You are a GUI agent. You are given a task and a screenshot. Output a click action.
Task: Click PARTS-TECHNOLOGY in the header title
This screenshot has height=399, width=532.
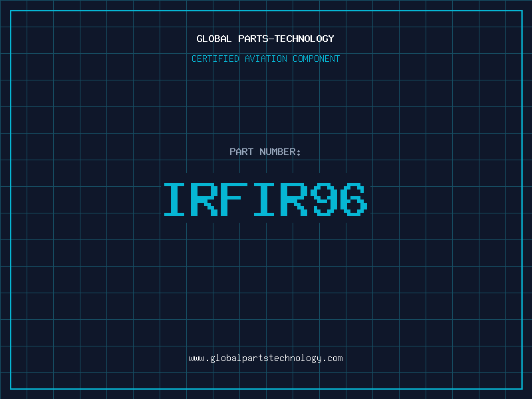285,39
